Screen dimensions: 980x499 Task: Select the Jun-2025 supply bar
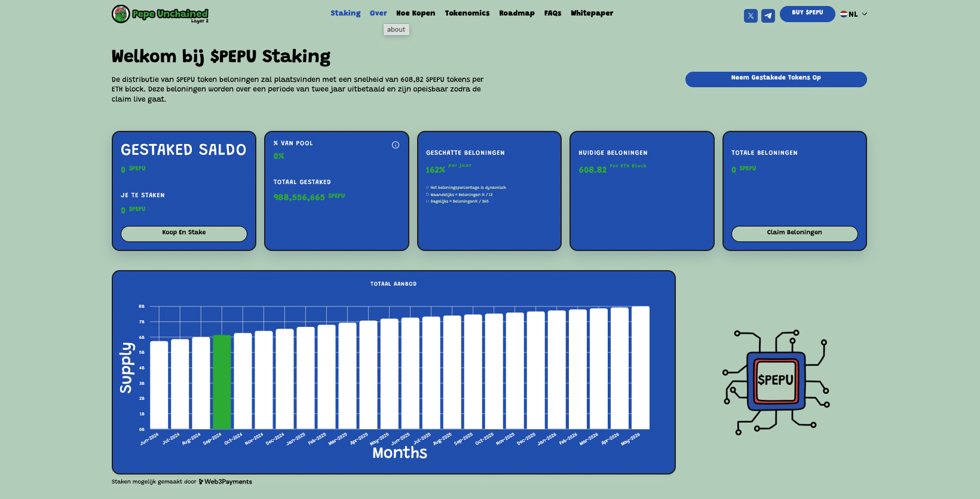point(410,374)
